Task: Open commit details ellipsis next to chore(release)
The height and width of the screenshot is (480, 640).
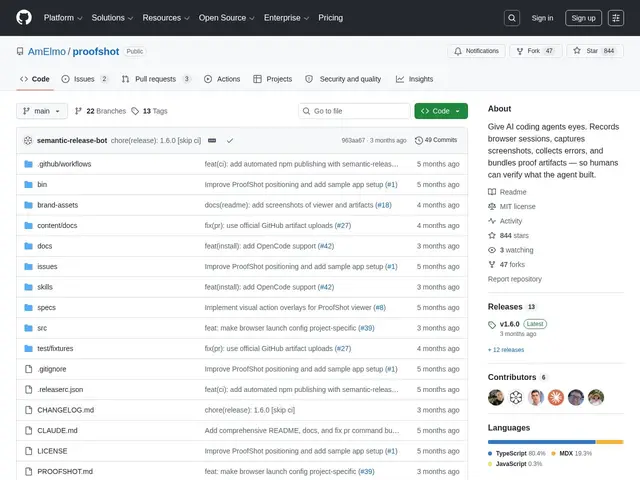Action: tap(212, 140)
